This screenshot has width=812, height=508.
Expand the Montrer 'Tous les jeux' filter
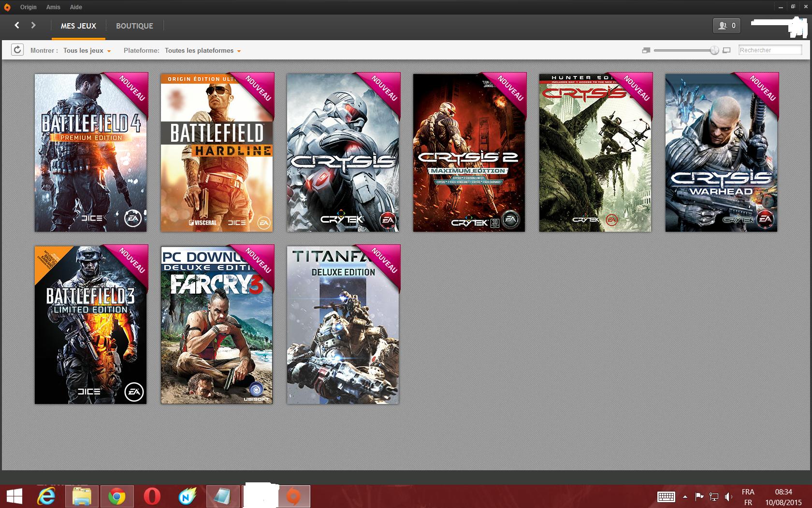[x=87, y=50]
